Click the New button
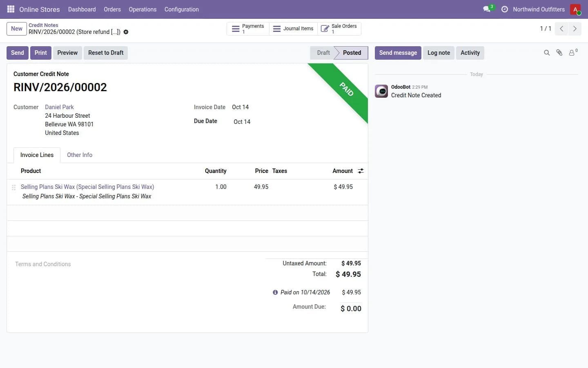 pyautogui.click(x=17, y=29)
